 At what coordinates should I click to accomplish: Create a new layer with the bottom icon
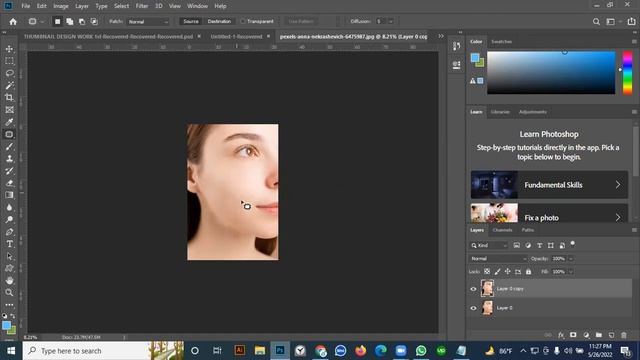tap(611, 335)
